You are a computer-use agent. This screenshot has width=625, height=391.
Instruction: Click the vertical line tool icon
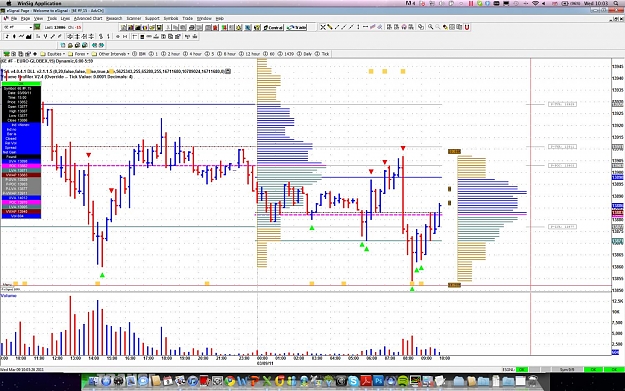coord(358,27)
